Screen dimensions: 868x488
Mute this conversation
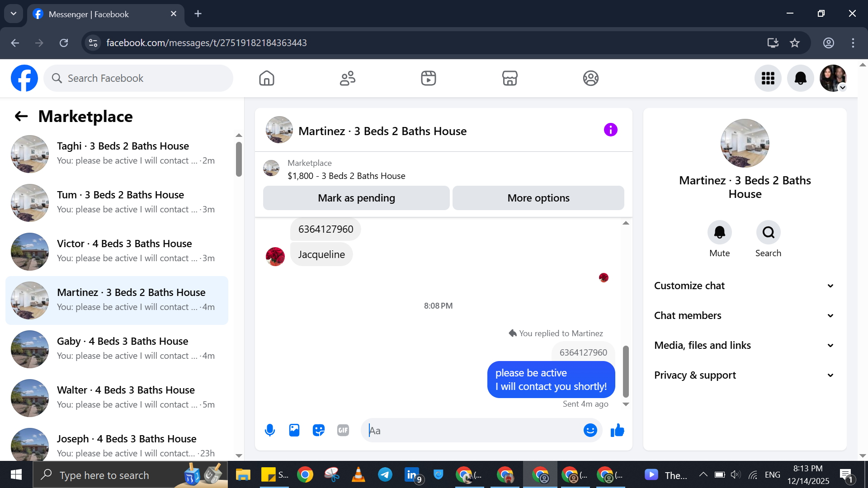click(x=719, y=233)
